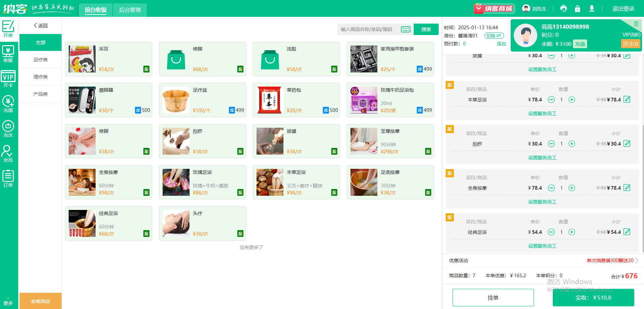Click the 挂单 hold order button
The height and width of the screenshot is (309, 644).
coord(493,298)
